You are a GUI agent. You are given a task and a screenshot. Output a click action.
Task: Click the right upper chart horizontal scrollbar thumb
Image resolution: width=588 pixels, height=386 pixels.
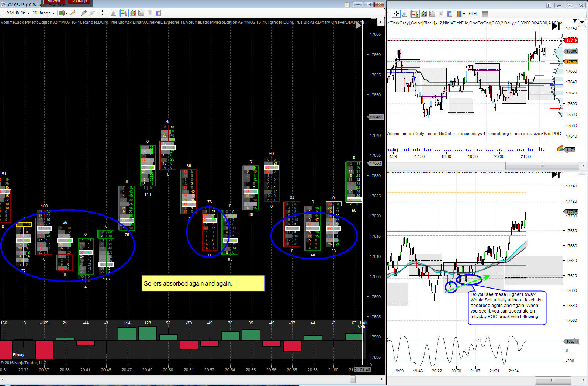point(542,166)
